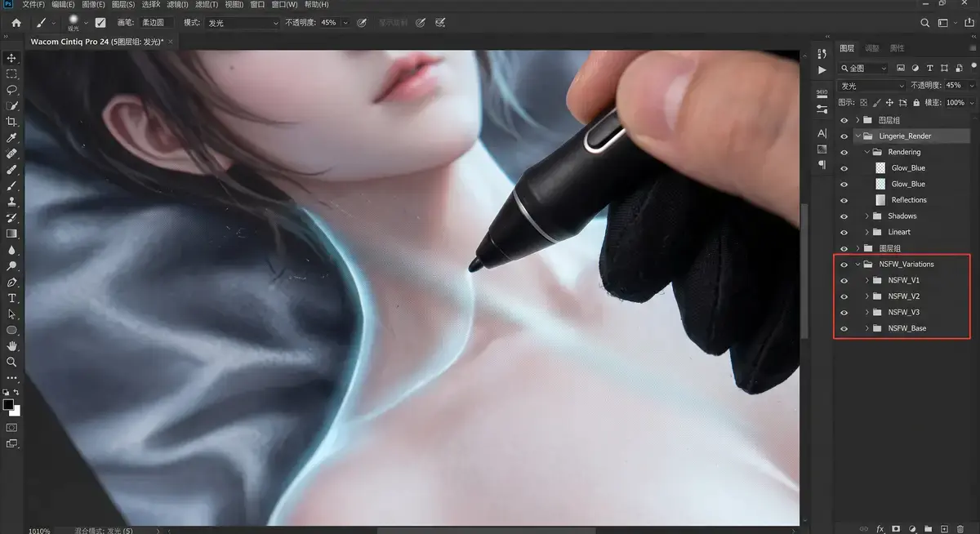Viewport: 980px width, 534px height.
Task: Toggle visibility of the Lineart group
Action: click(844, 233)
